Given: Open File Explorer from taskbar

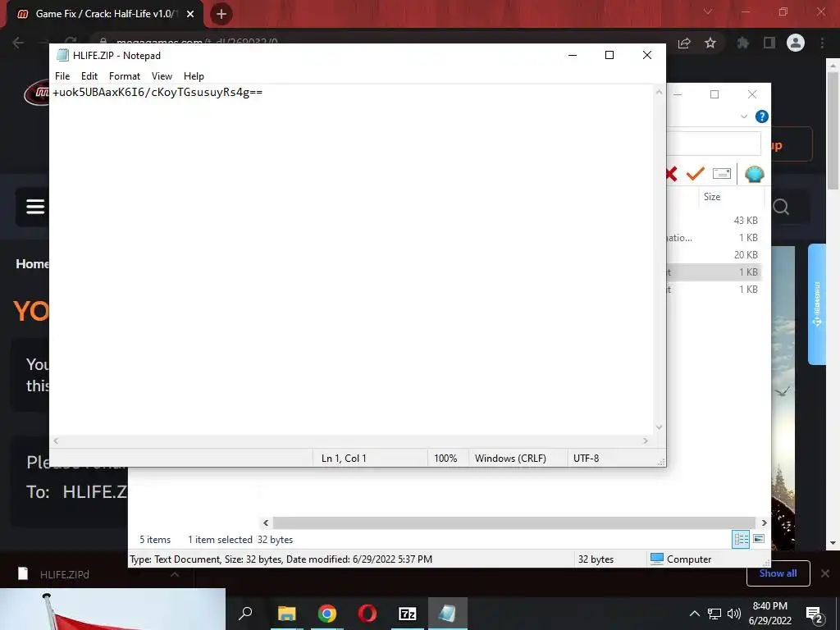Looking at the screenshot, I should tap(286, 614).
